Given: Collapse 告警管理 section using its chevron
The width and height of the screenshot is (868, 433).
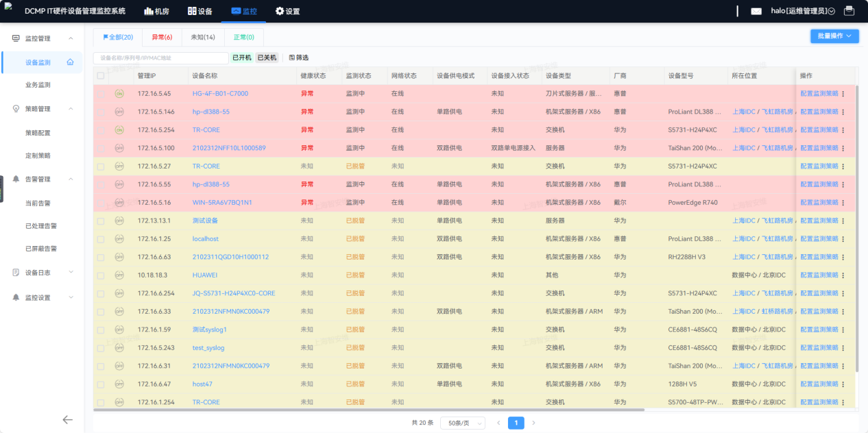Looking at the screenshot, I should tap(71, 180).
